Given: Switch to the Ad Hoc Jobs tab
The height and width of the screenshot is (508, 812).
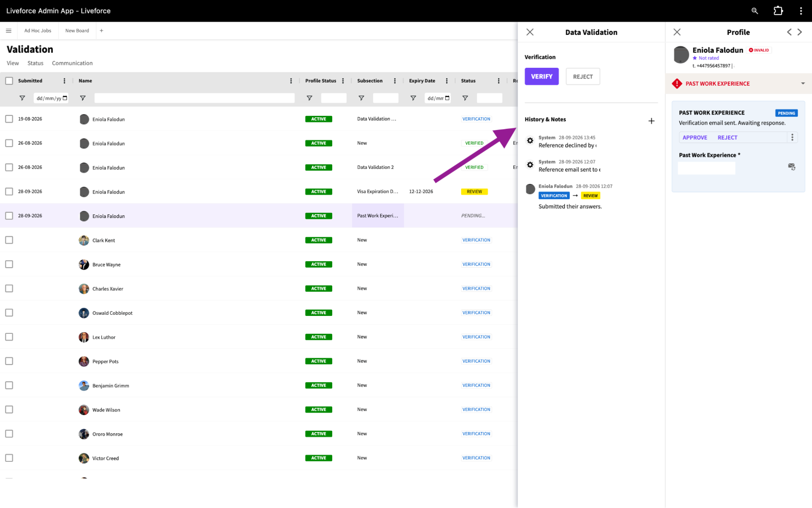Looking at the screenshot, I should coord(38,30).
